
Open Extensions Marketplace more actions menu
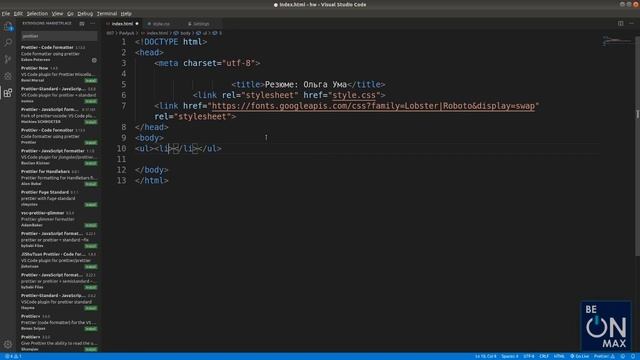pyautogui.click(x=93, y=24)
